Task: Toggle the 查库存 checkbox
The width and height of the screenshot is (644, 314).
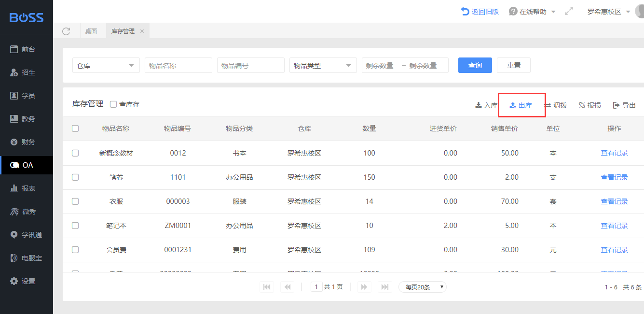Action: click(x=113, y=104)
